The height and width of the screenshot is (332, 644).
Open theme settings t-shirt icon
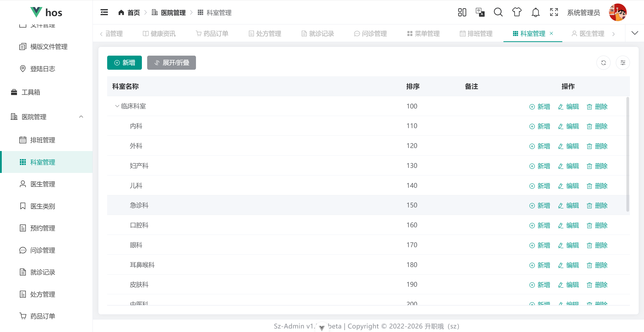click(517, 12)
